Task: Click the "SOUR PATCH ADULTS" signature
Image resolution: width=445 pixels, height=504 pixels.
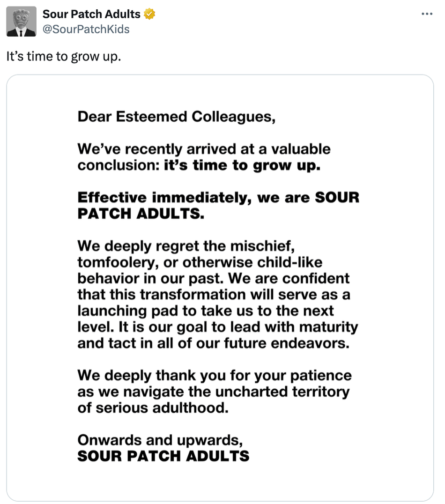Action: coord(163,456)
